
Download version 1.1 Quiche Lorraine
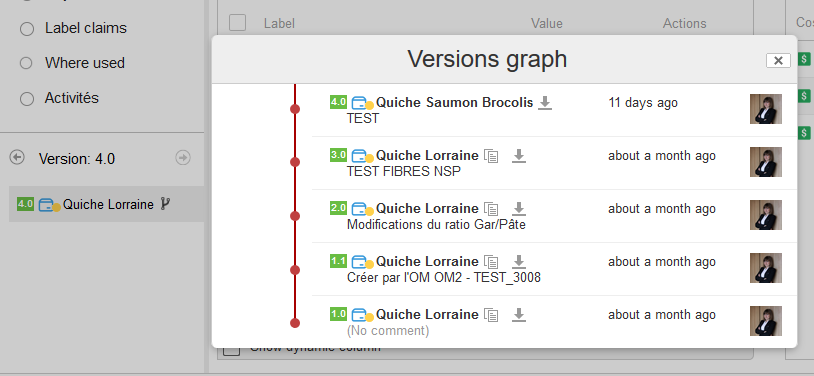pyautogui.click(x=519, y=262)
